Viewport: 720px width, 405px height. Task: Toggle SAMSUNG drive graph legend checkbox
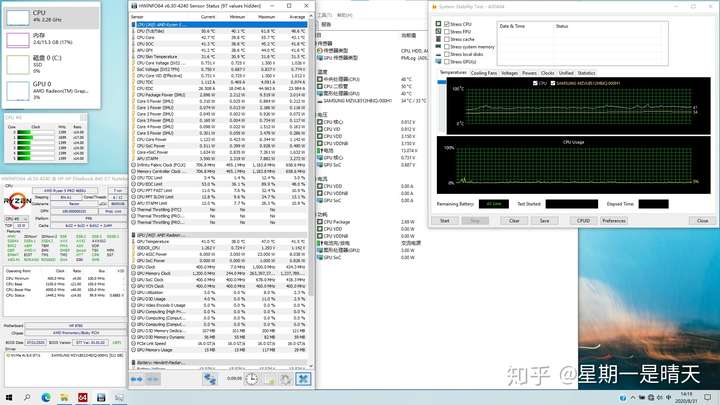point(553,83)
